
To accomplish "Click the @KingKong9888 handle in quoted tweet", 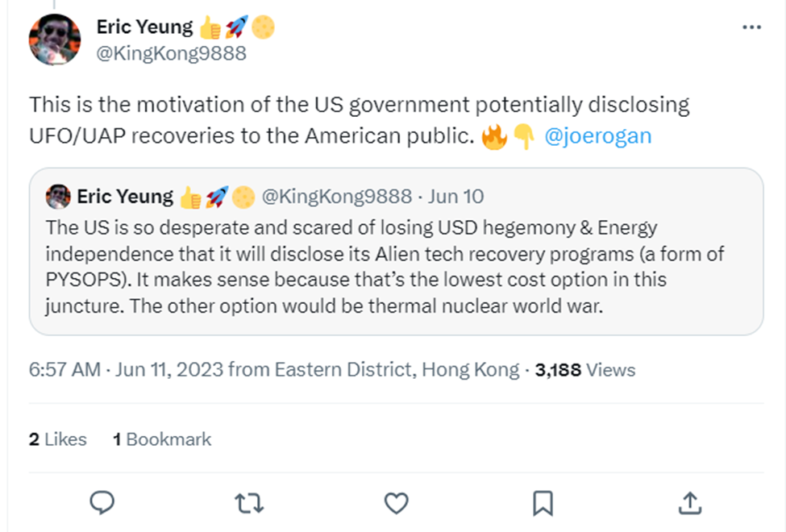I will (337, 196).
